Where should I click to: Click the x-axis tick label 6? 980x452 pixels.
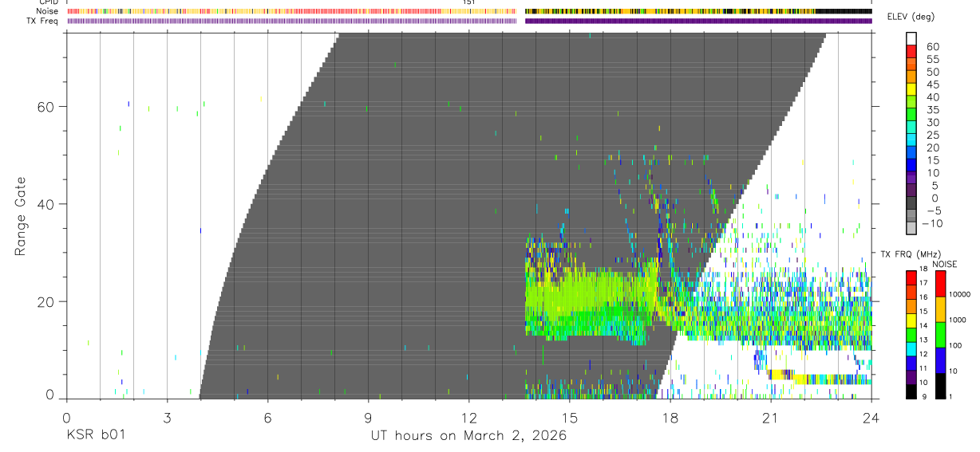[x=267, y=417]
